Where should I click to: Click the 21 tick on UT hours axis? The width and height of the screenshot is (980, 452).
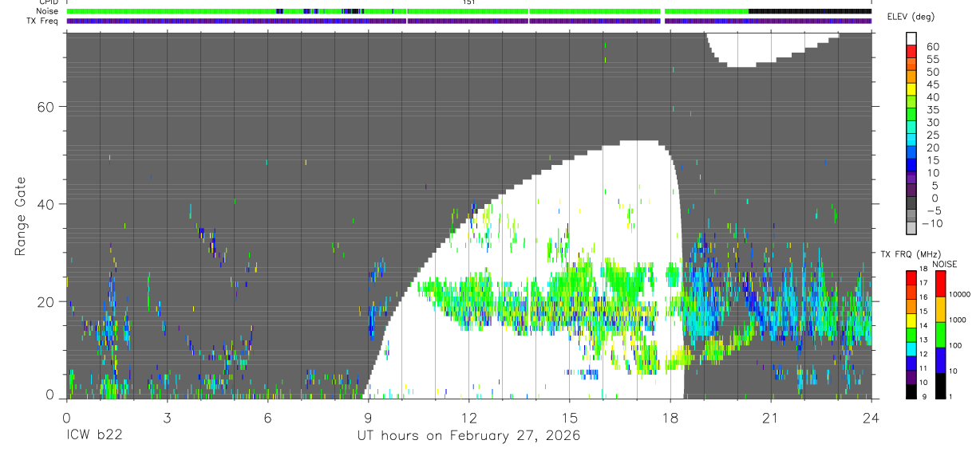(x=771, y=416)
